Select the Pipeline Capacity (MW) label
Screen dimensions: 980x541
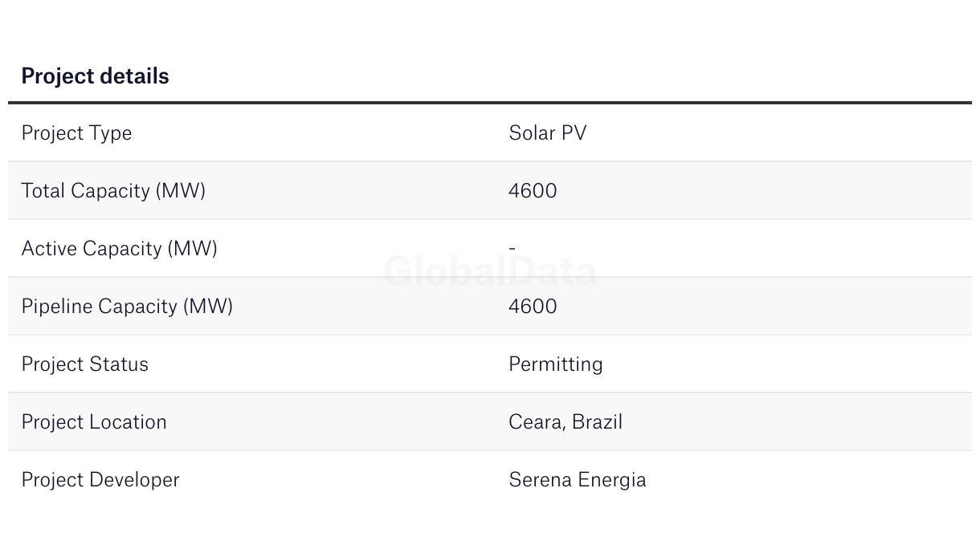click(127, 307)
